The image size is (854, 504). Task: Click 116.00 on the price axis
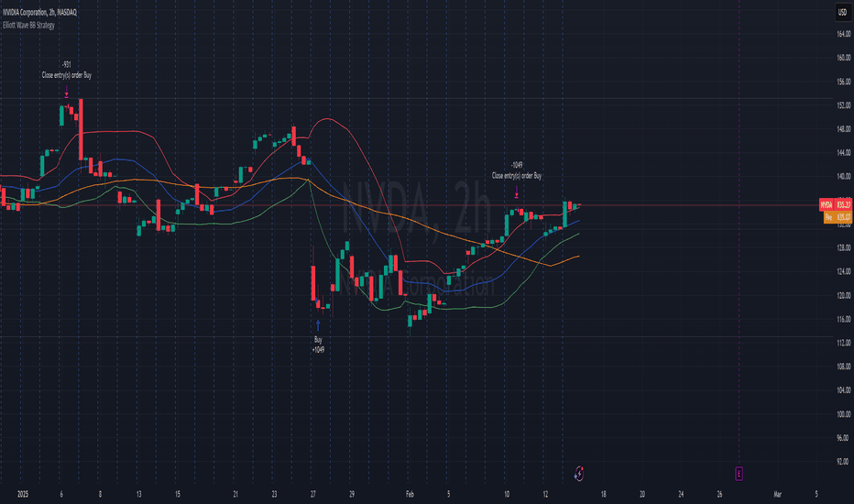click(x=843, y=319)
